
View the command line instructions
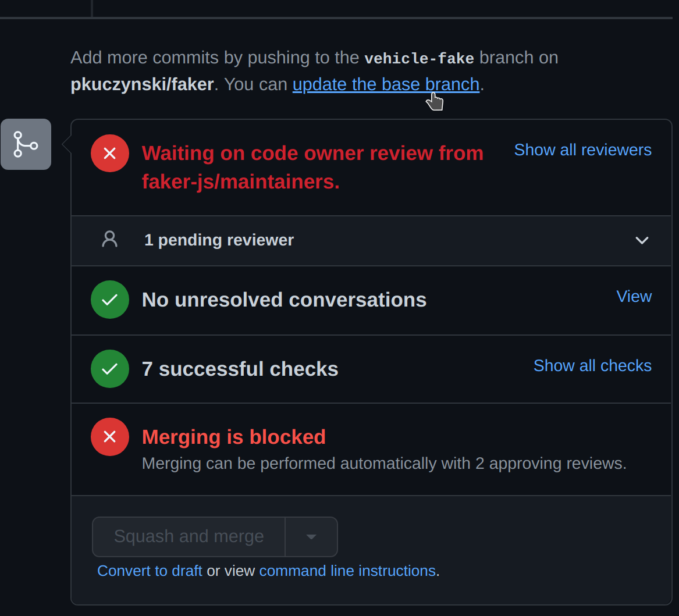point(347,571)
